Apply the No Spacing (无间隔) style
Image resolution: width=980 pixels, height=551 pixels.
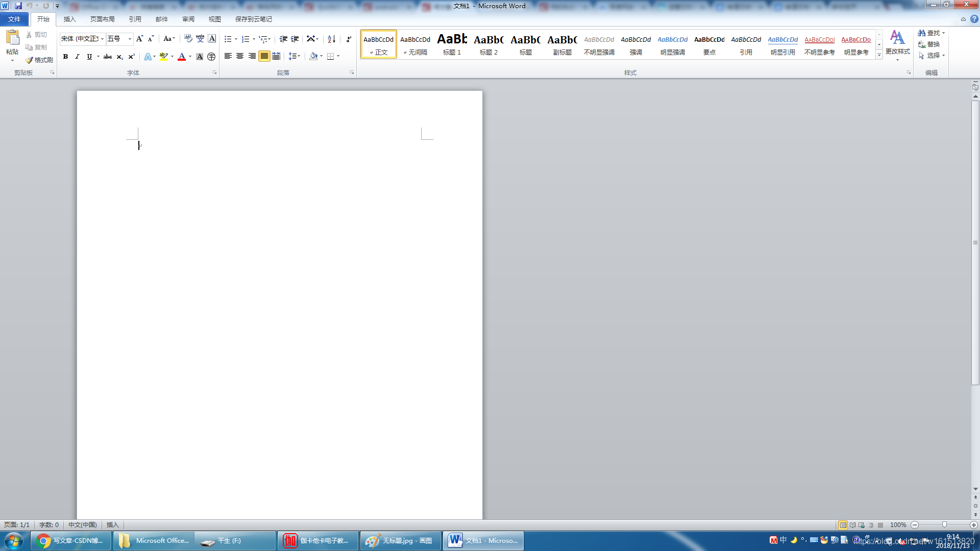415,44
